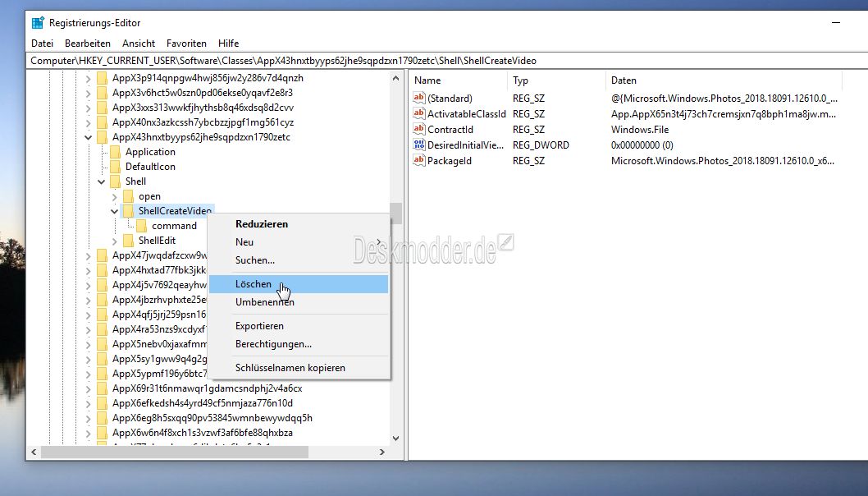Select the command subkey folder icon
The width and height of the screenshot is (868, 496).
[x=142, y=226]
